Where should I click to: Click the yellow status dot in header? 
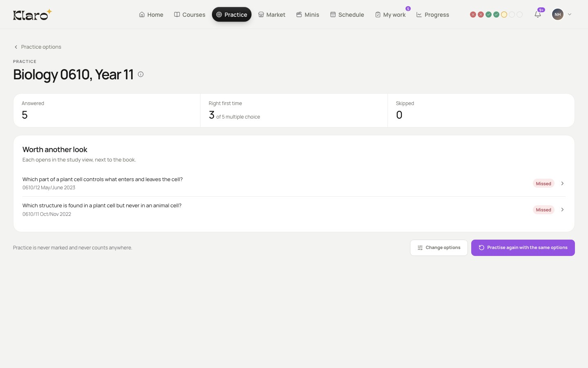coord(504,14)
